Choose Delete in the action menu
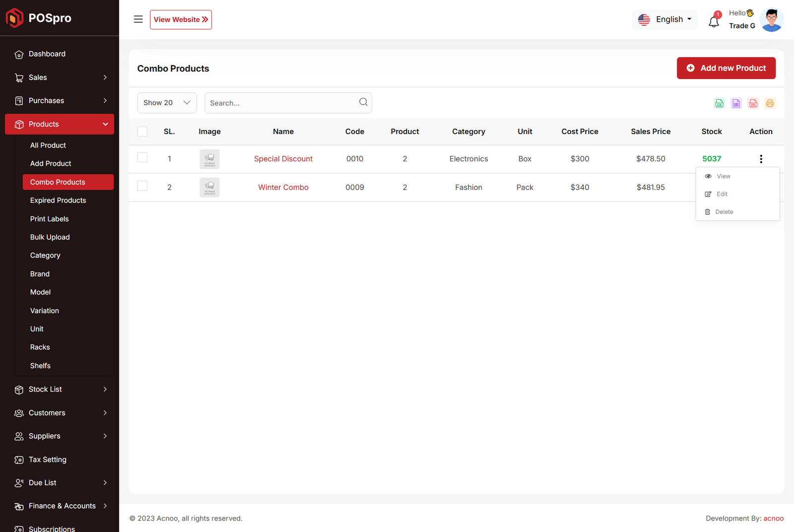 (724, 212)
